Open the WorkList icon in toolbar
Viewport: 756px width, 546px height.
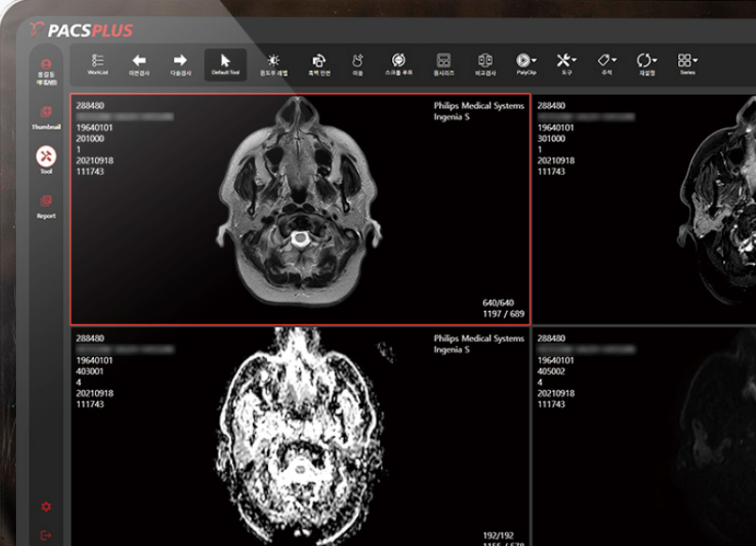tap(98, 64)
